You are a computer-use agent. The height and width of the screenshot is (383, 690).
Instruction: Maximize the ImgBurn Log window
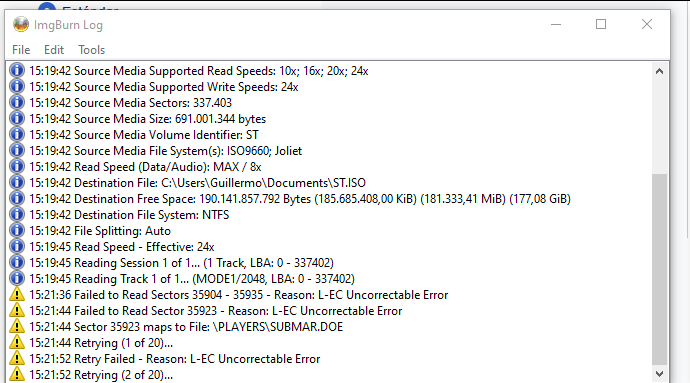tap(601, 24)
